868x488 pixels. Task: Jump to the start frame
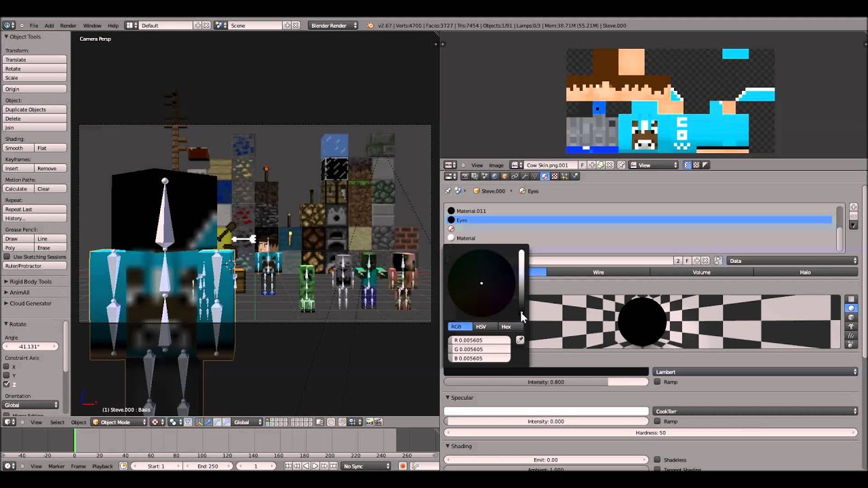tap(288, 466)
